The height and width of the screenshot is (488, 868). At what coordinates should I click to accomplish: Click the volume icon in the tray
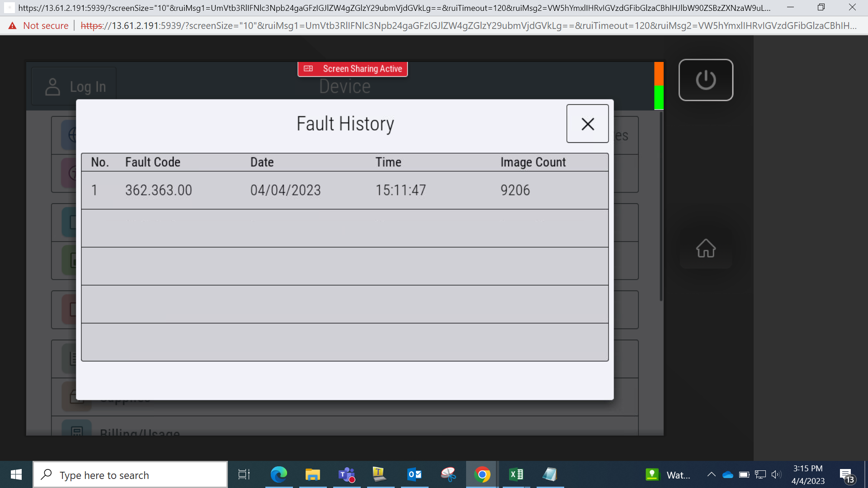click(776, 474)
